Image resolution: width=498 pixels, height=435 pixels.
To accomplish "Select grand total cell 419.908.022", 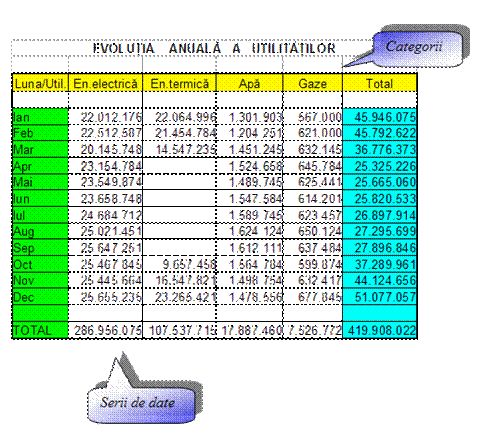I will click(x=380, y=330).
